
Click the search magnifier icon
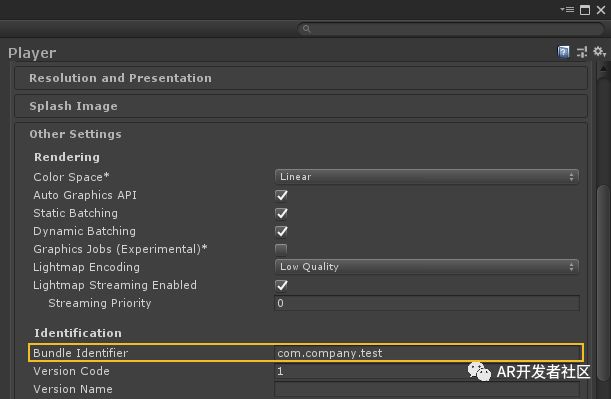coord(307,29)
